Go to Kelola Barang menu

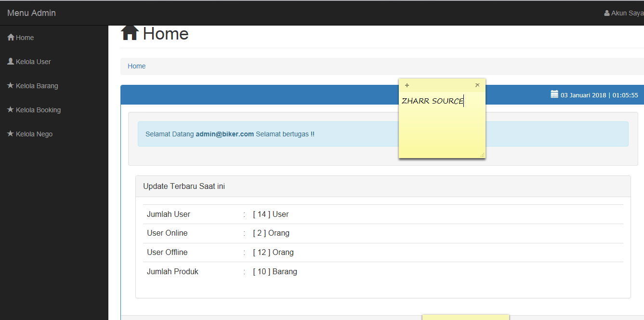pos(54,86)
